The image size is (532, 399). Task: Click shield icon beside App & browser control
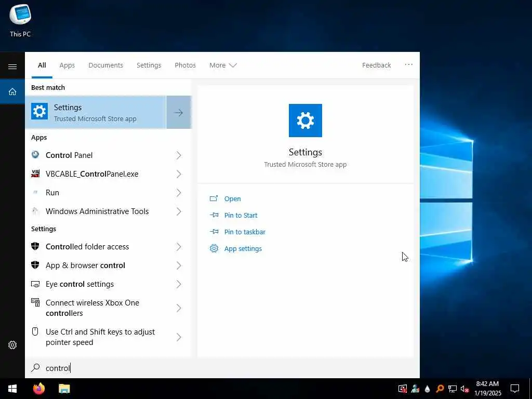click(x=35, y=265)
